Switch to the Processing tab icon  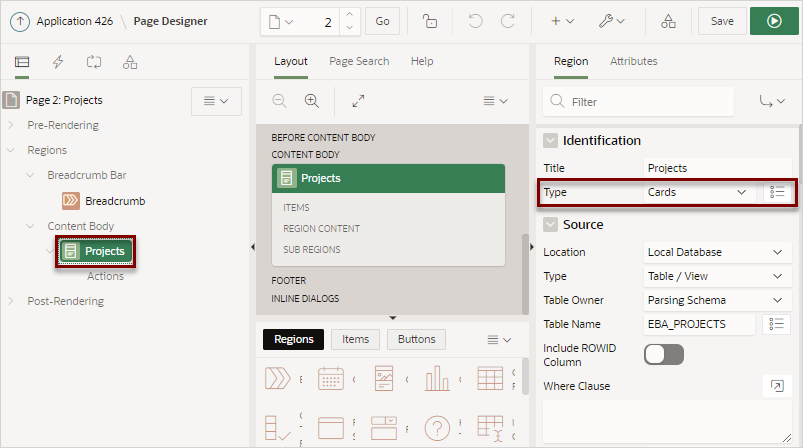point(94,62)
